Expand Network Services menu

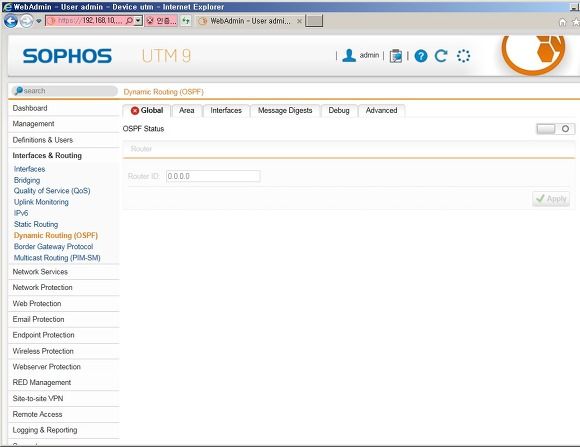point(64,272)
